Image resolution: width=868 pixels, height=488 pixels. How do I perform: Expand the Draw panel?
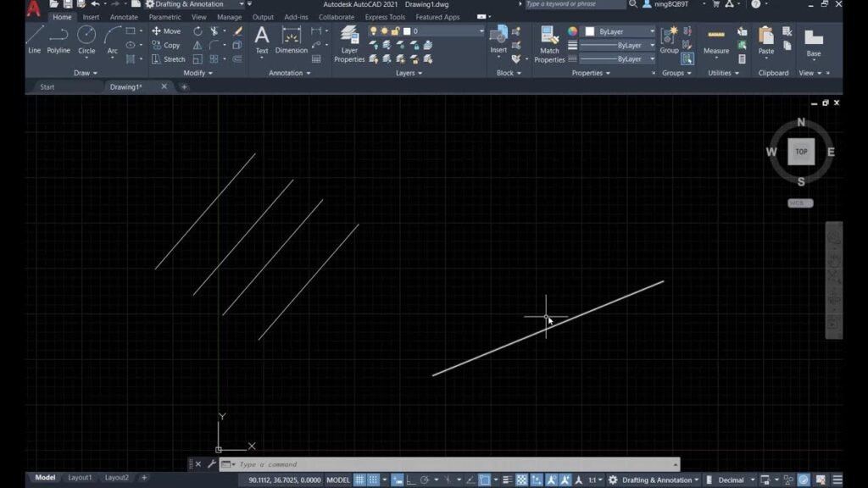point(86,73)
